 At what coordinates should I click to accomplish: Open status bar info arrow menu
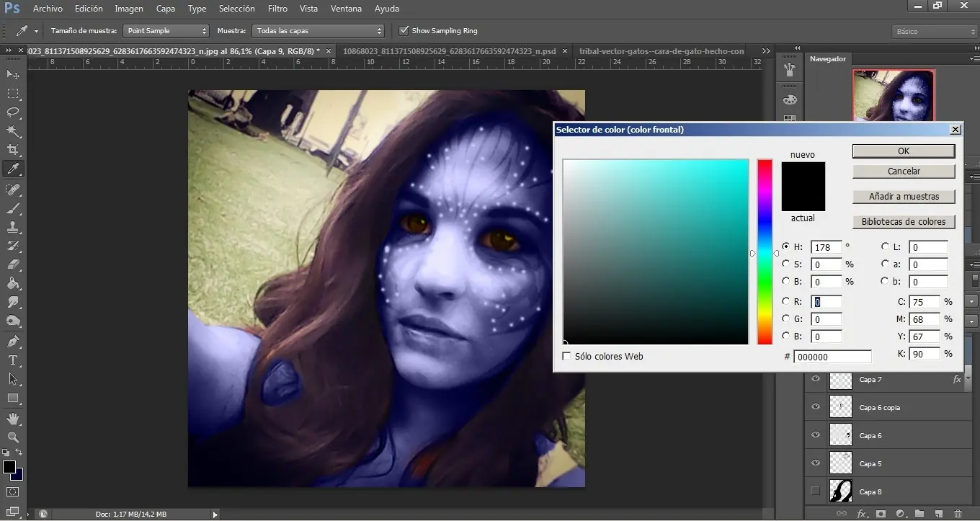point(215,515)
